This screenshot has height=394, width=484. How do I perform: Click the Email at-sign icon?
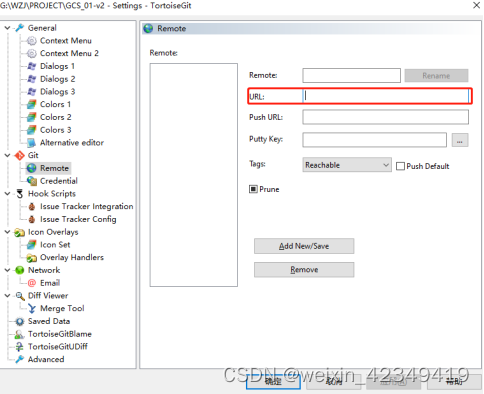point(32,283)
